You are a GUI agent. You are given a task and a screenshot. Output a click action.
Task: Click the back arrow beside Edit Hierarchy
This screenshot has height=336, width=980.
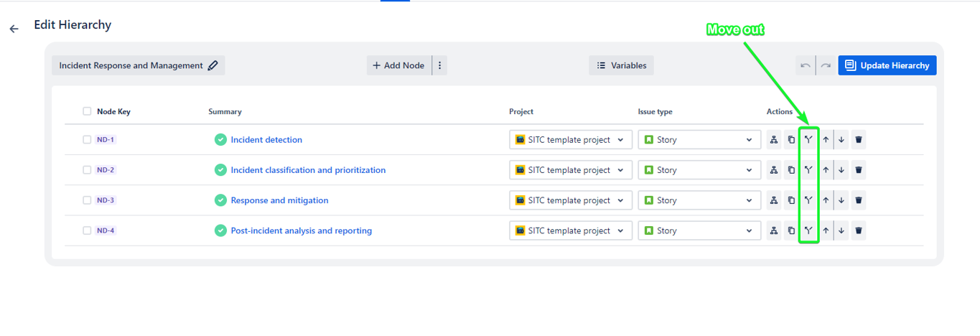click(x=14, y=29)
